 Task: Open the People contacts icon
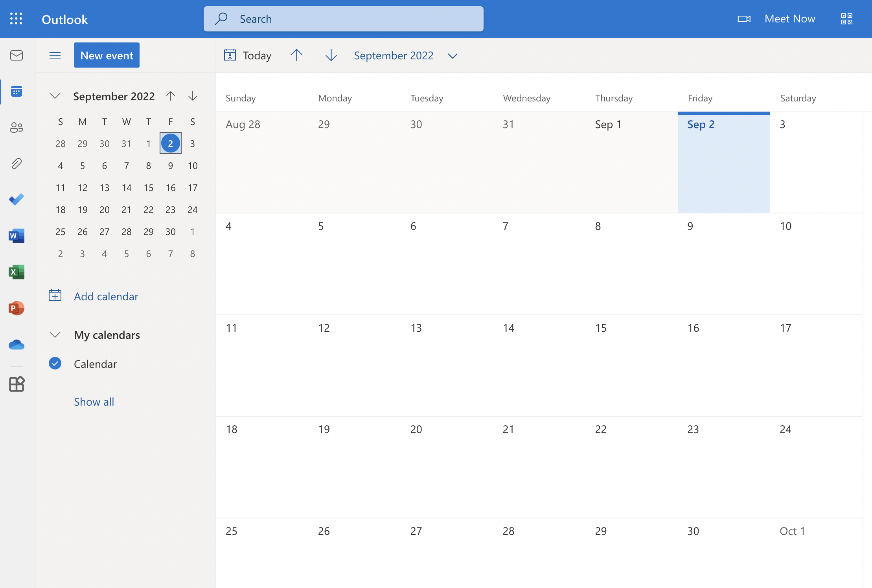[x=17, y=127]
